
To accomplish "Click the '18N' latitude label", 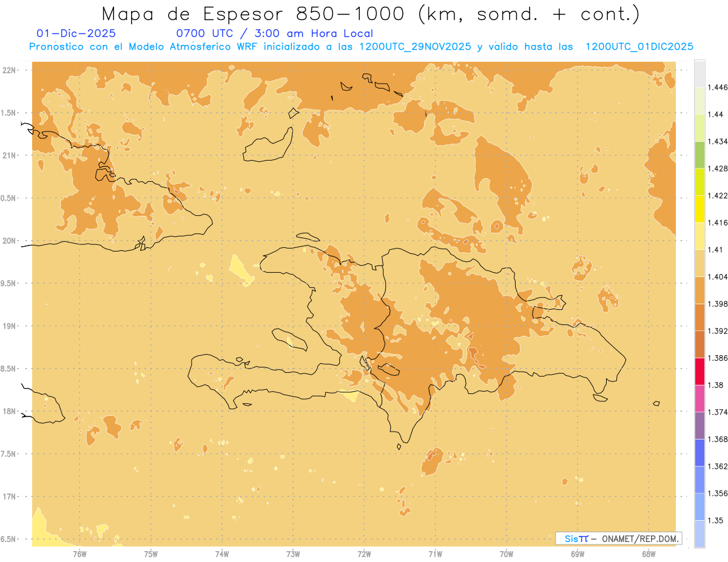I will pyautogui.click(x=10, y=411).
